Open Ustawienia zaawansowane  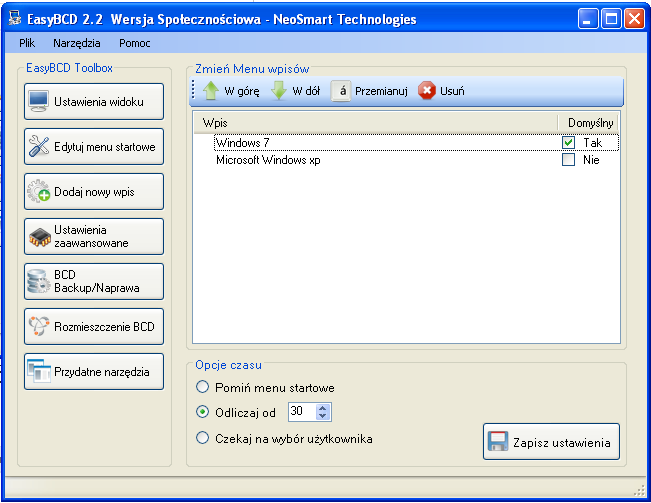tap(94, 237)
